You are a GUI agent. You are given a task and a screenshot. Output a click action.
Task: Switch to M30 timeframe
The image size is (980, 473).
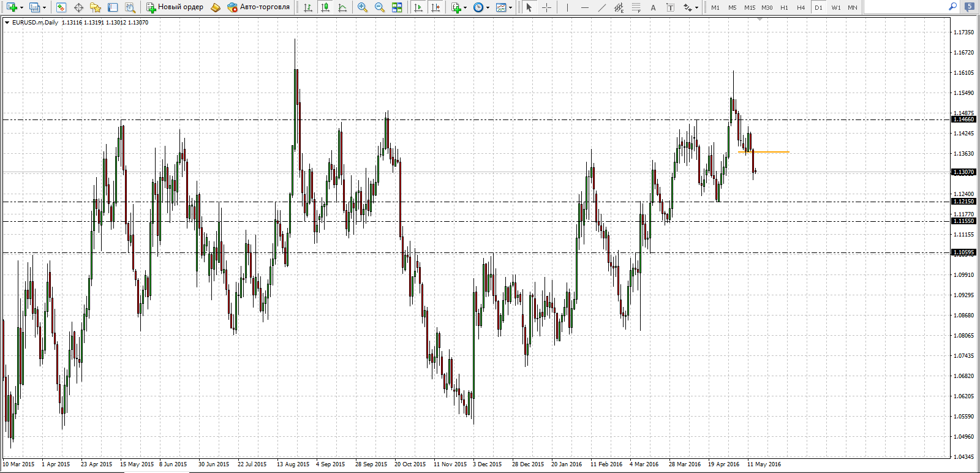[x=767, y=7]
